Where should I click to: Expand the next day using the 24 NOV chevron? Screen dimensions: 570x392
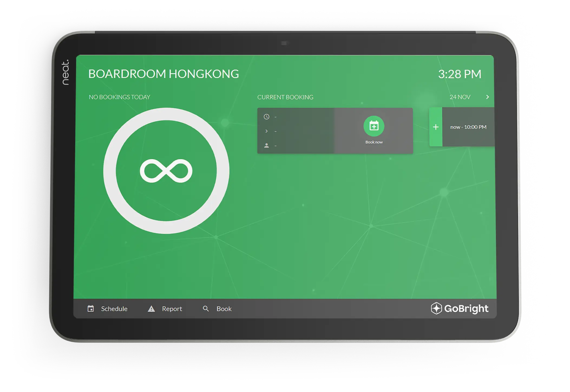point(487,97)
